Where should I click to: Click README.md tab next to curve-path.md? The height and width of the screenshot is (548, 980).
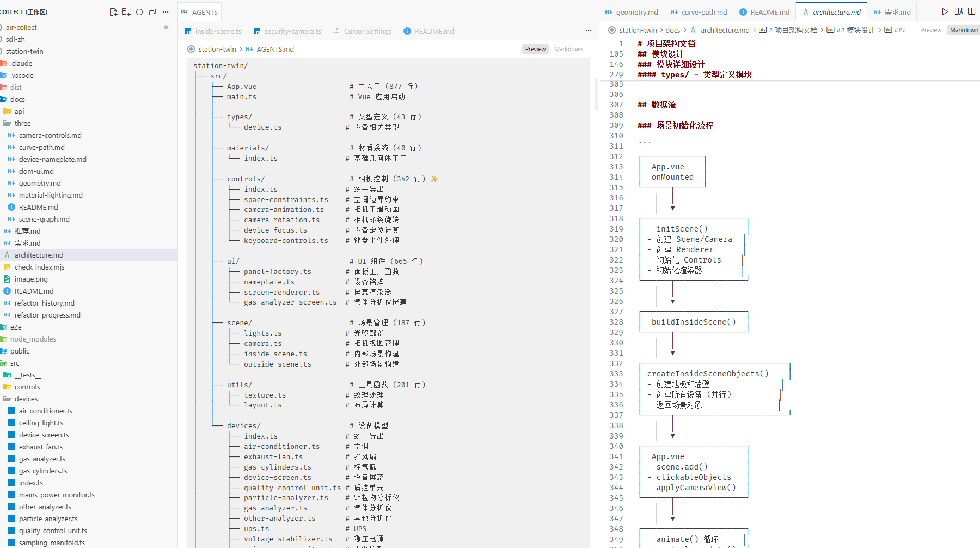pyautogui.click(x=764, y=12)
